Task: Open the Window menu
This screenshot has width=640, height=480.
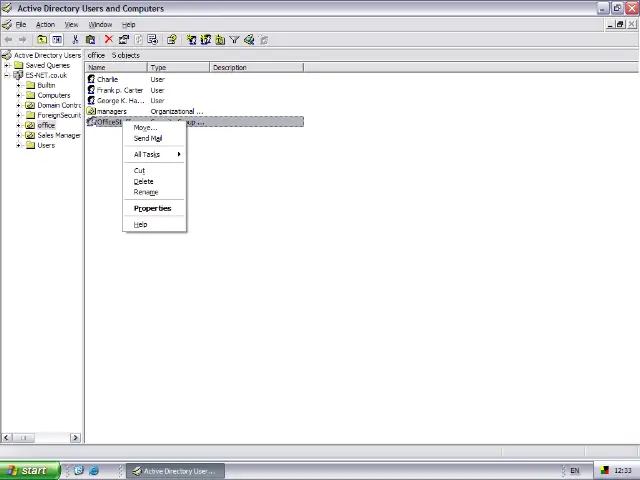Action: point(100,24)
